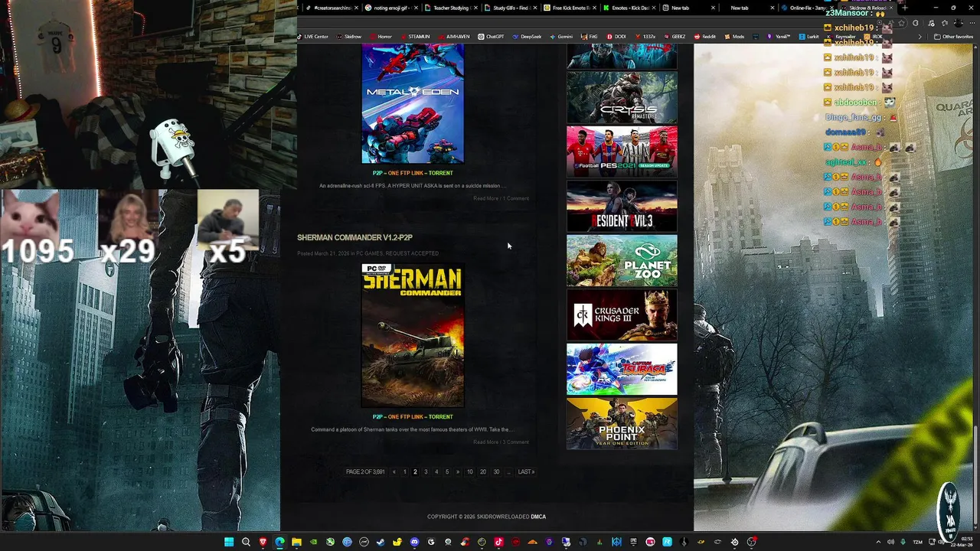Open the Resident Evil 3 sidebar thumbnail
Image resolution: width=980 pixels, height=551 pixels.
pyautogui.click(x=622, y=206)
